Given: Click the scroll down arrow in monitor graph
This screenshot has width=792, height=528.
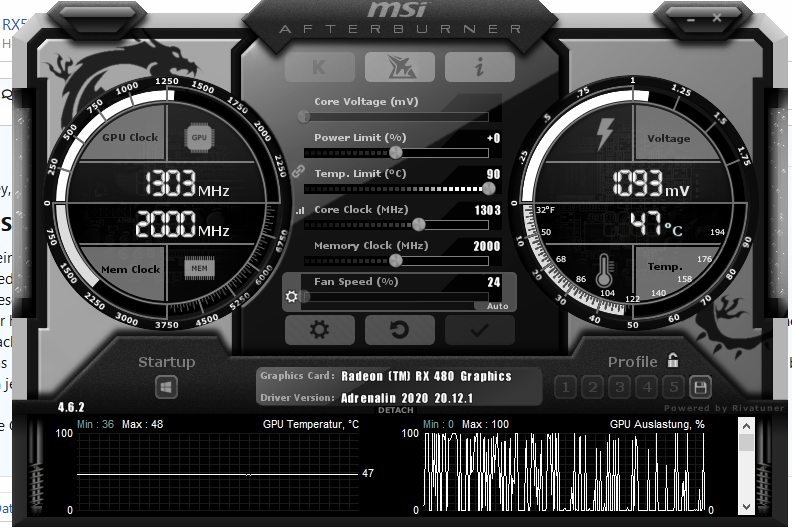Looking at the screenshot, I should pyautogui.click(x=746, y=507).
